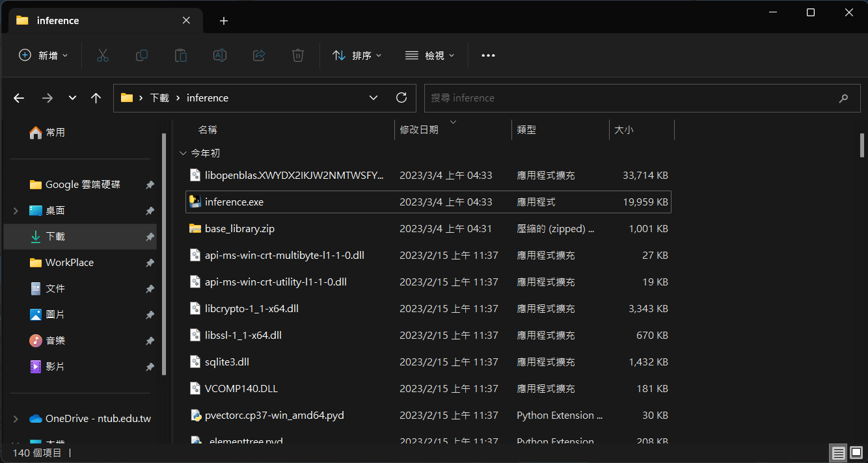Click 19,959 KB size of inference.exe
The width and height of the screenshot is (868, 463).
645,202
